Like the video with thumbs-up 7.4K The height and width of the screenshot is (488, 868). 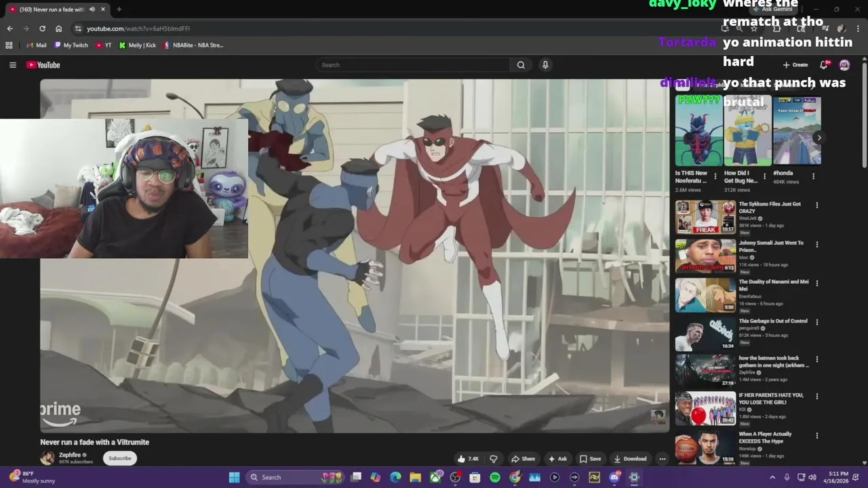[468, 459]
